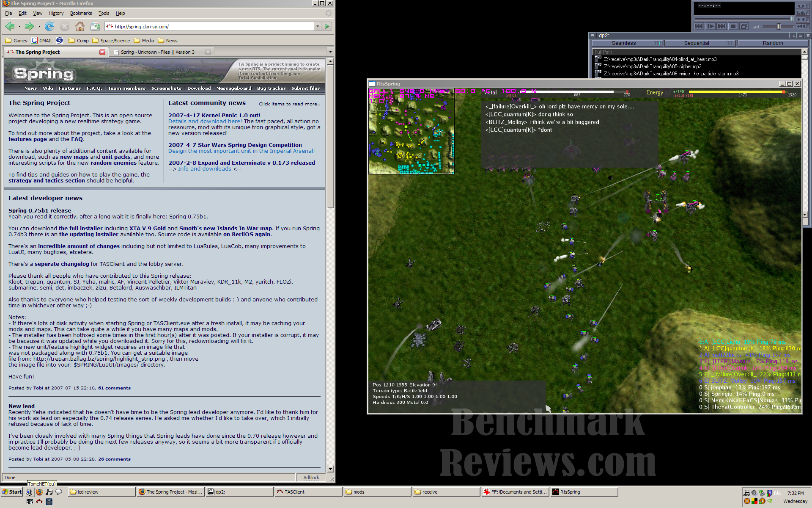The width and height of the screenshot is (812, 508).
Task: Click the double-arrow icon atop media player side buttons
Action: pyautogui.click(x=801, y=6)
